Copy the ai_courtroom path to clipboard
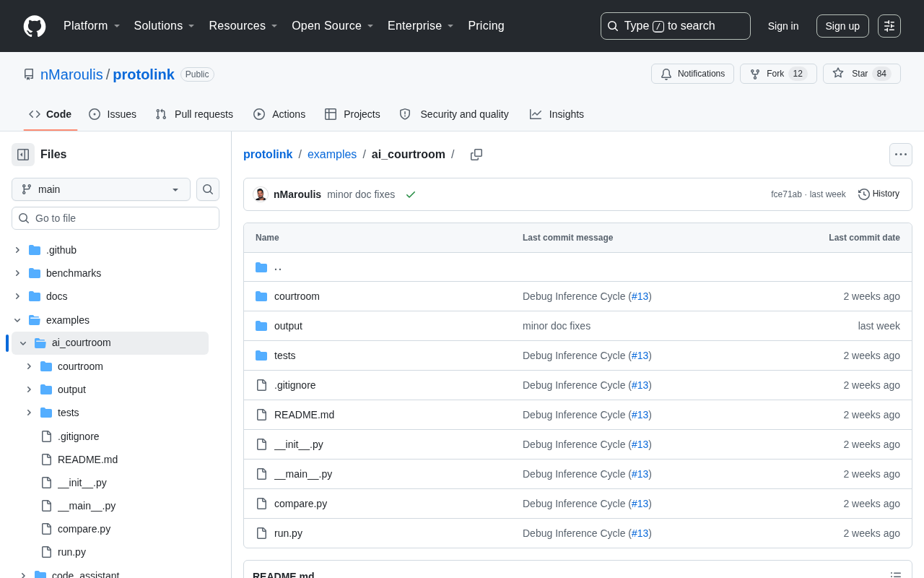Screen dimensions: 924x578 [476, 155]
